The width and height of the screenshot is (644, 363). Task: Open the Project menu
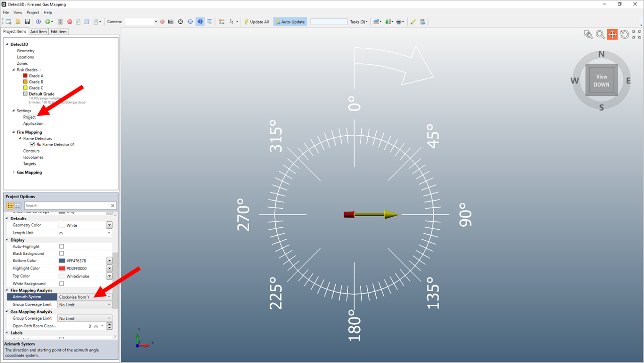[x=33, y=13]
